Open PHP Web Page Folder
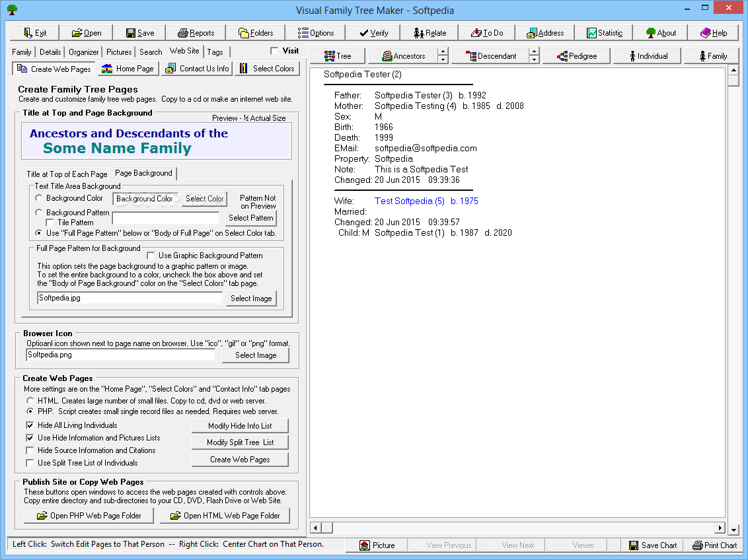The width and height of the screenshot is (748, 560). (x=89, y=516)
